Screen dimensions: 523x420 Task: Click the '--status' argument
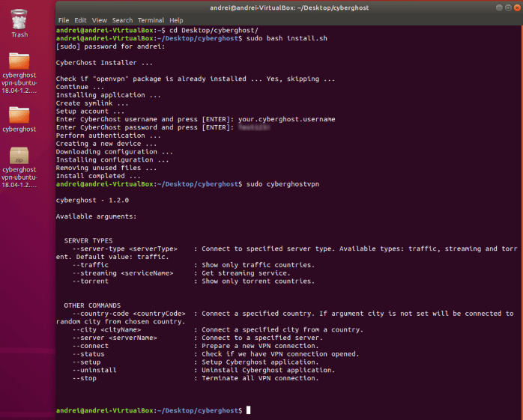88,354
